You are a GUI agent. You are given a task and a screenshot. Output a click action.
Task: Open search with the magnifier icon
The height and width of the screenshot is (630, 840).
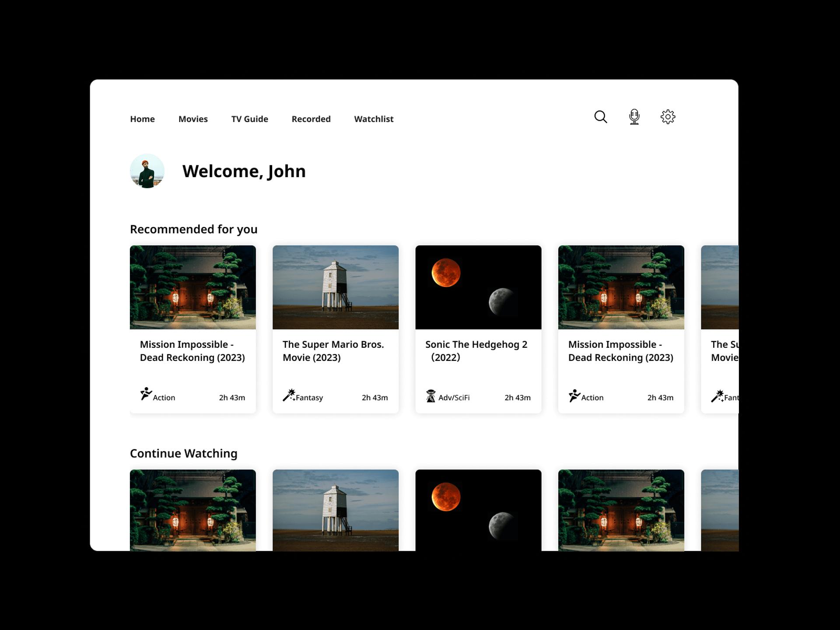coord(601,117)
